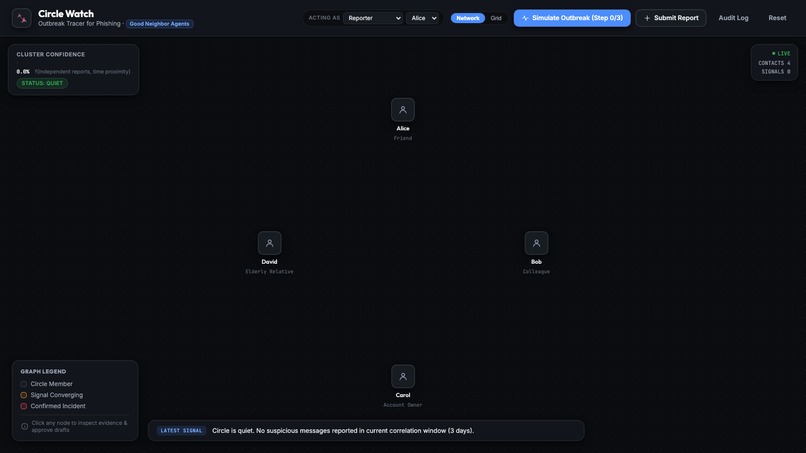Click the 'GRAPH LEGEND' heading

point(43,371)
